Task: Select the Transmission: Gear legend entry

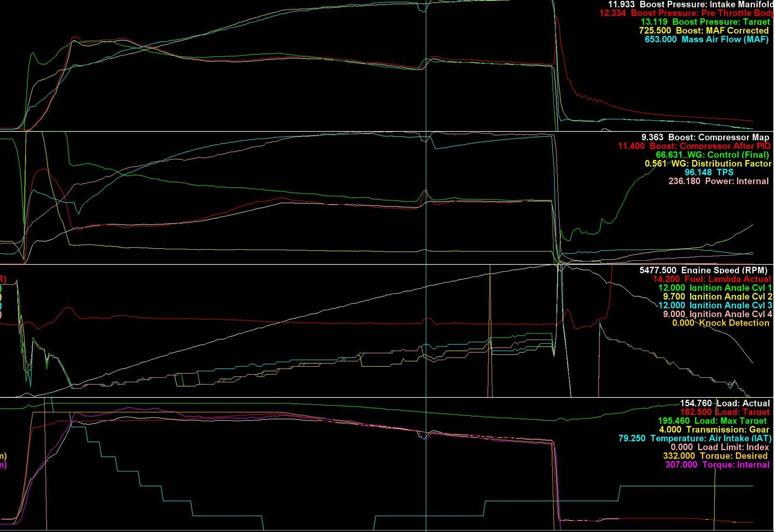Action: pyautogui.click(x=714, y=430)
